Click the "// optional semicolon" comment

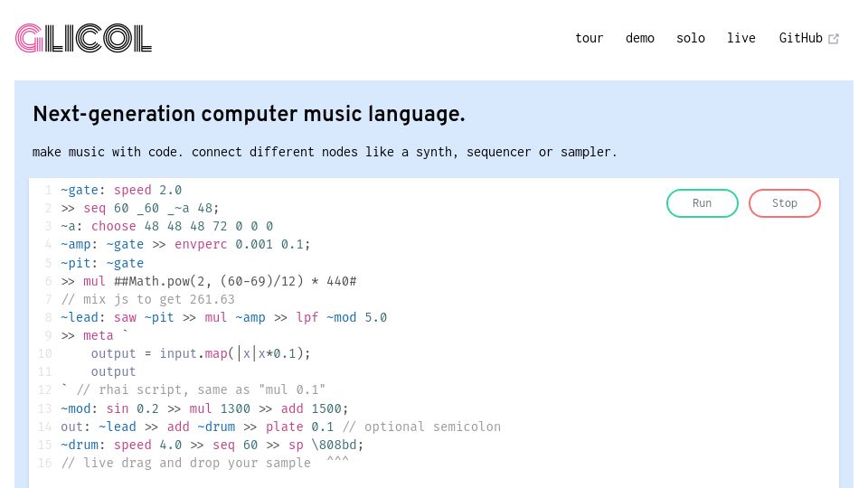tap(421, 427)
